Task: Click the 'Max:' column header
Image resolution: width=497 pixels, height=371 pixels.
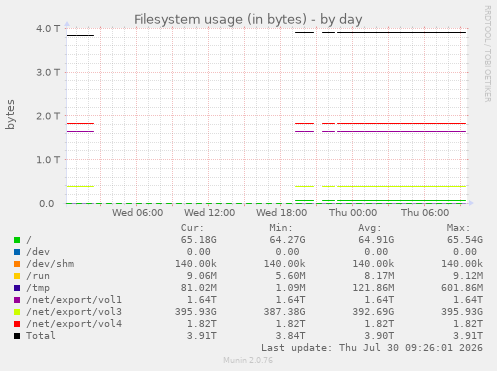Action: tap(458, 228)
